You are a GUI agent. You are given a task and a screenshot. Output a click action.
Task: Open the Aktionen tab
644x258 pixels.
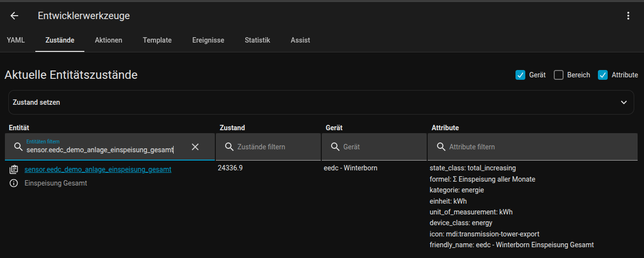point(108,40)
